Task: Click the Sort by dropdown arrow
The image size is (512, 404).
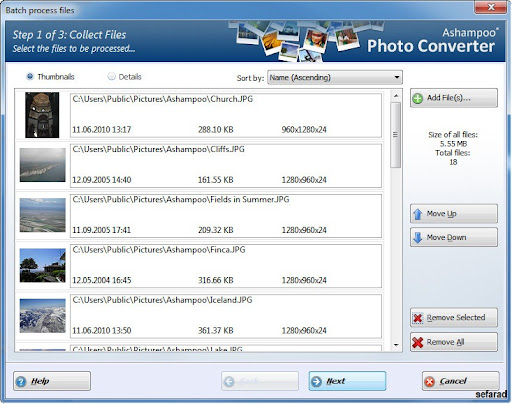Action: point(397,78)
